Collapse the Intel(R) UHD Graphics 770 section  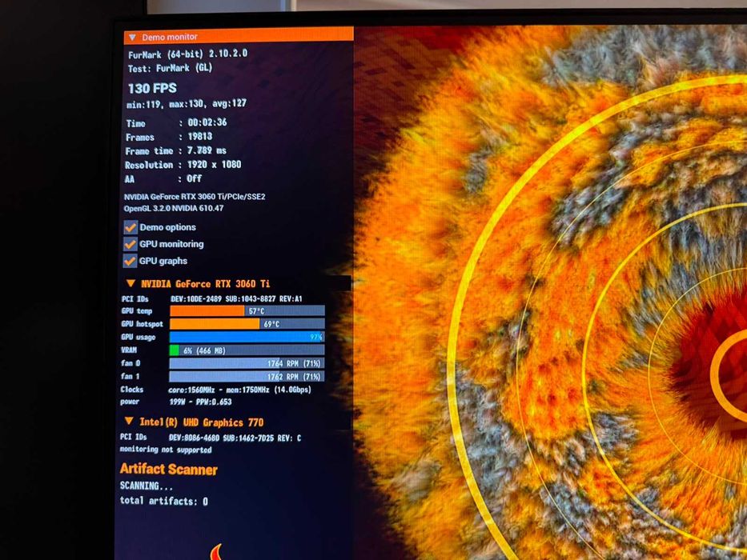pyautogui.click(x=129, y=421)
